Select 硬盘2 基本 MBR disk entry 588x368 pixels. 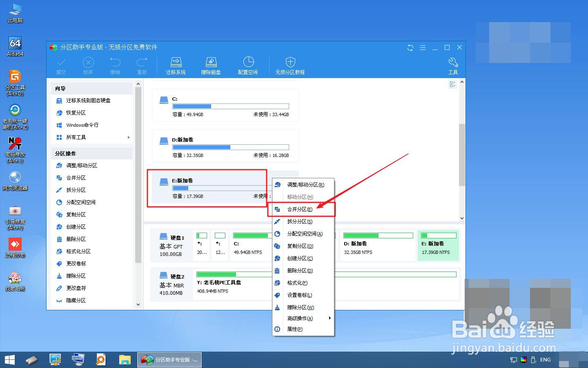tap(171, 284)
